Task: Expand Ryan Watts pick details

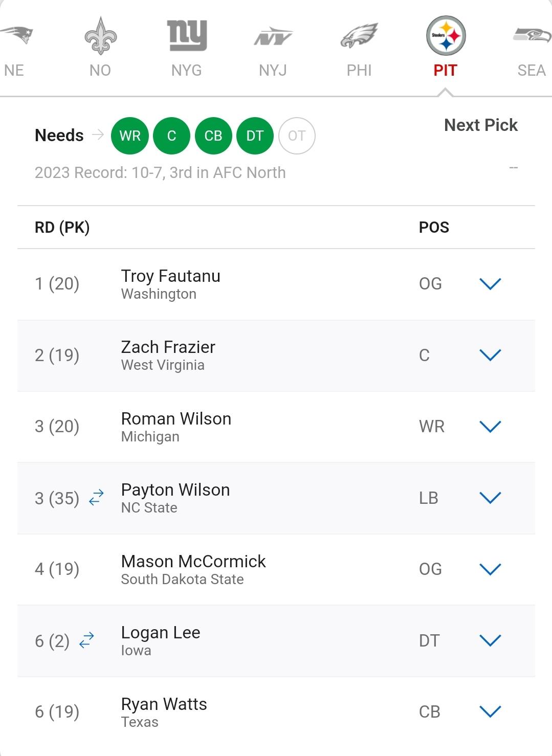Action: pyautogui.click(x=490, y=711)
